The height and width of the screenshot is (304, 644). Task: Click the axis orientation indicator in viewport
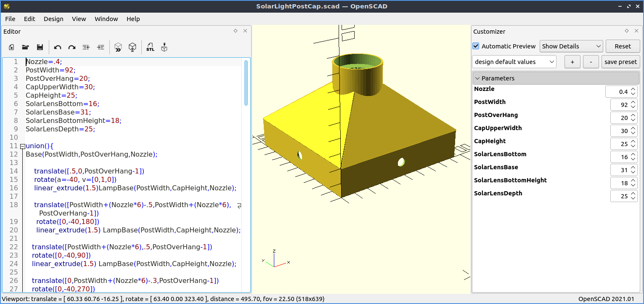(x=275, y=259)
